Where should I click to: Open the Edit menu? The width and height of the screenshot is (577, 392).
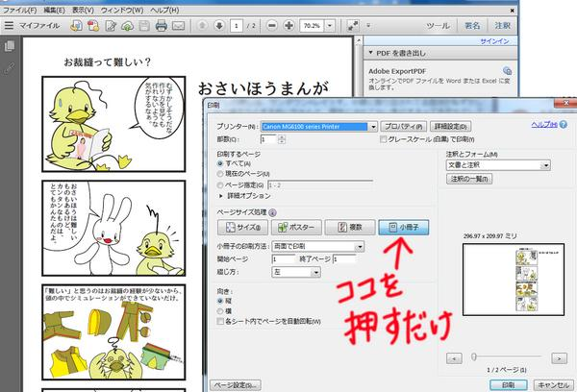click(54, 11)
